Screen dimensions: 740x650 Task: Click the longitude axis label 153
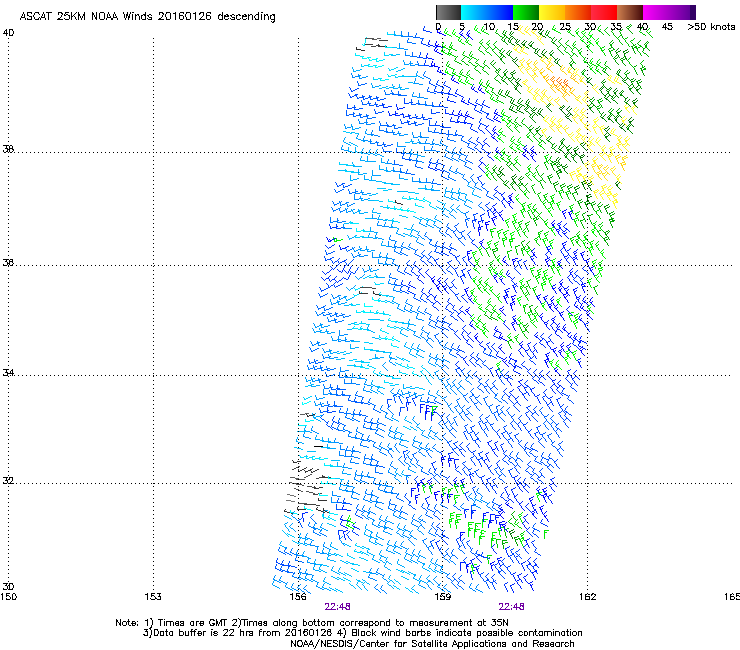click(x=153, y=597)
